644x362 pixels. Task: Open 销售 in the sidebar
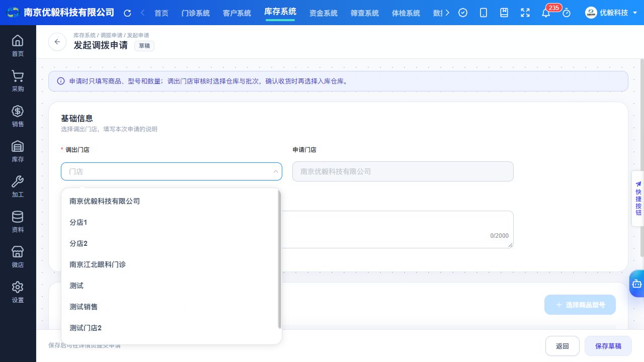tap(18, 116)
